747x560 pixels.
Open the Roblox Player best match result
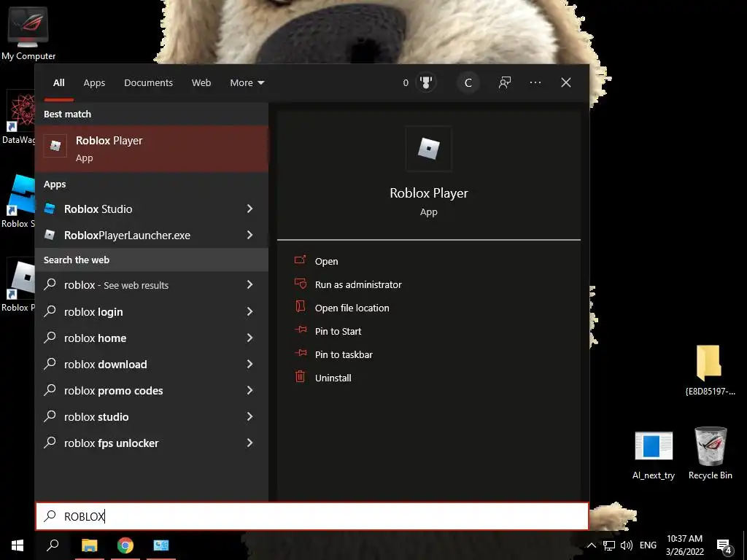coord(152,149)
